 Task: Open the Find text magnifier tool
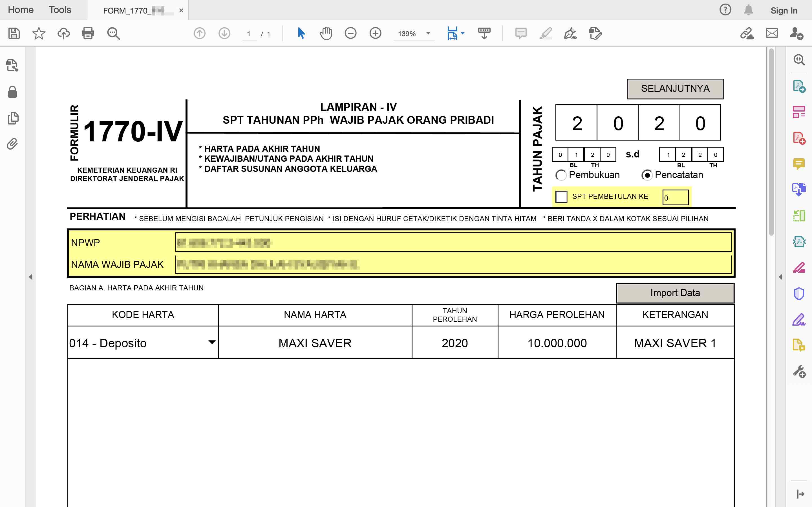pyautogui.click(x=113, y=33)
